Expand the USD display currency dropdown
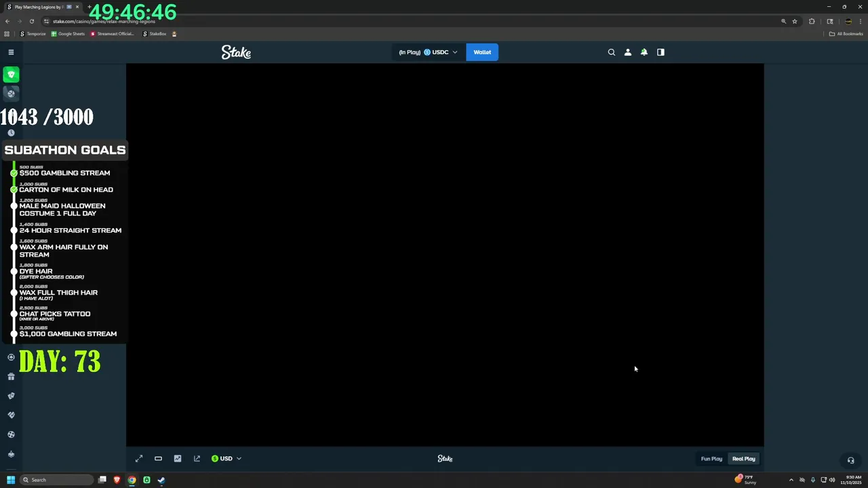The height and width of the screenshot is (488, 868). 226,459
